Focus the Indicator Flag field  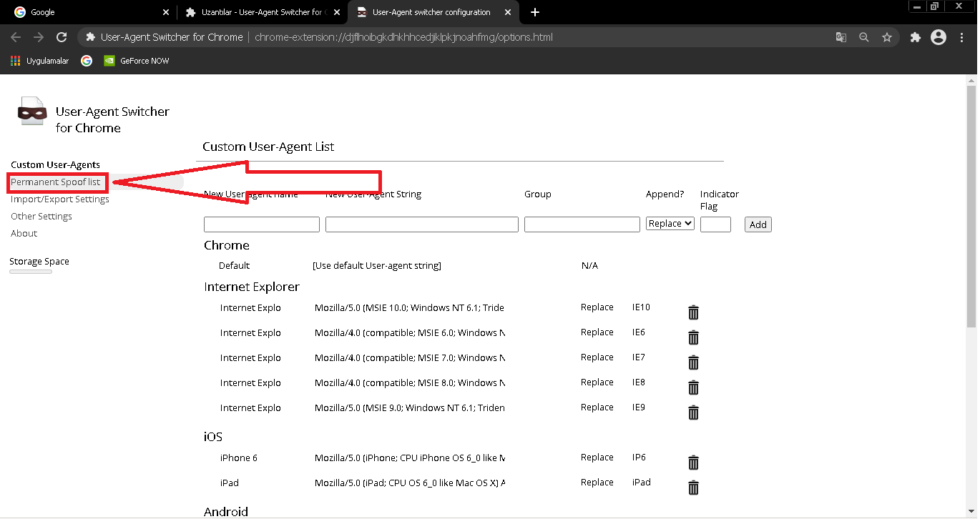tap(715, 224)
